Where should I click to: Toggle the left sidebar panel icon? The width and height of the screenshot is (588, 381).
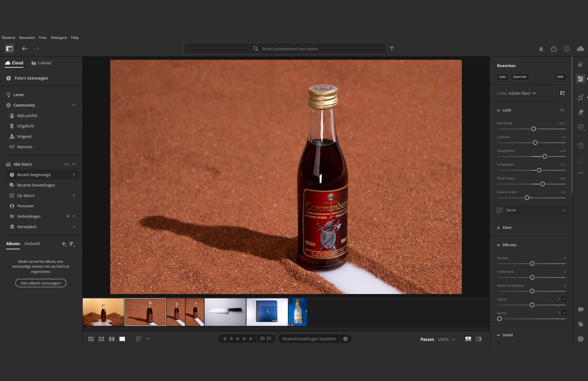tap(9, 48)
